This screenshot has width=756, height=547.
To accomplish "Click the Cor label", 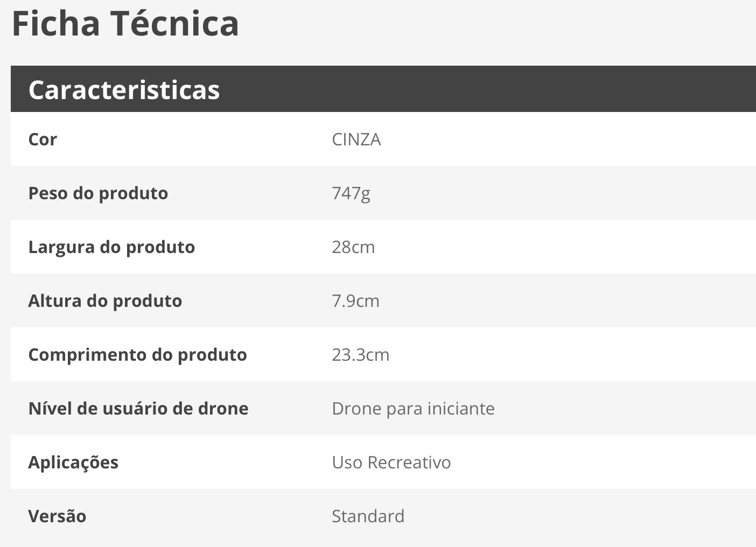I will click(43, 139).
